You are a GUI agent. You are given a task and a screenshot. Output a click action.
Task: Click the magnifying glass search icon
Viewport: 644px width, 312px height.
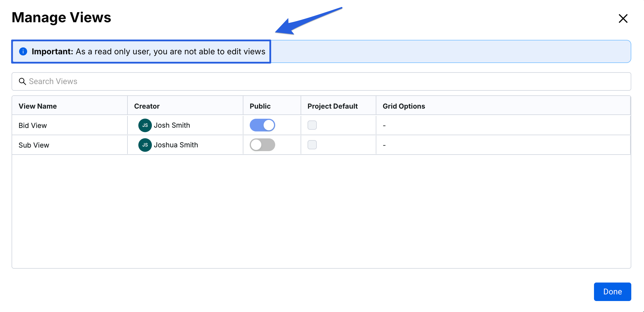(x=22, y=81)
